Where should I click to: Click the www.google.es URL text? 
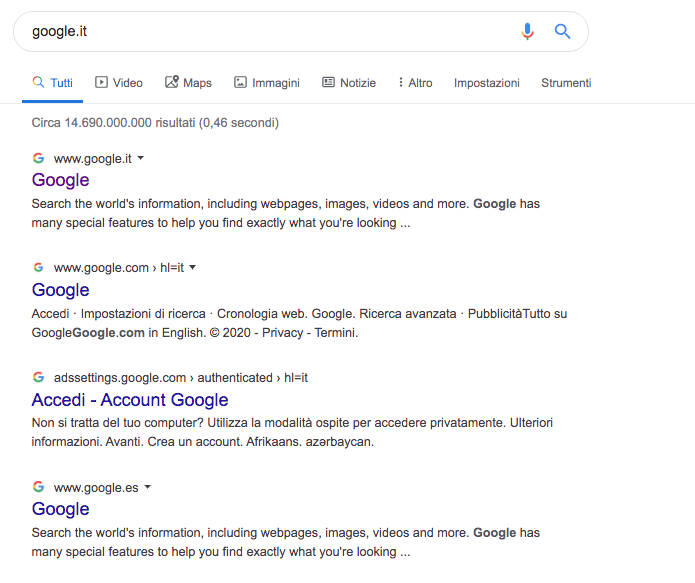(x=96, y=488)
